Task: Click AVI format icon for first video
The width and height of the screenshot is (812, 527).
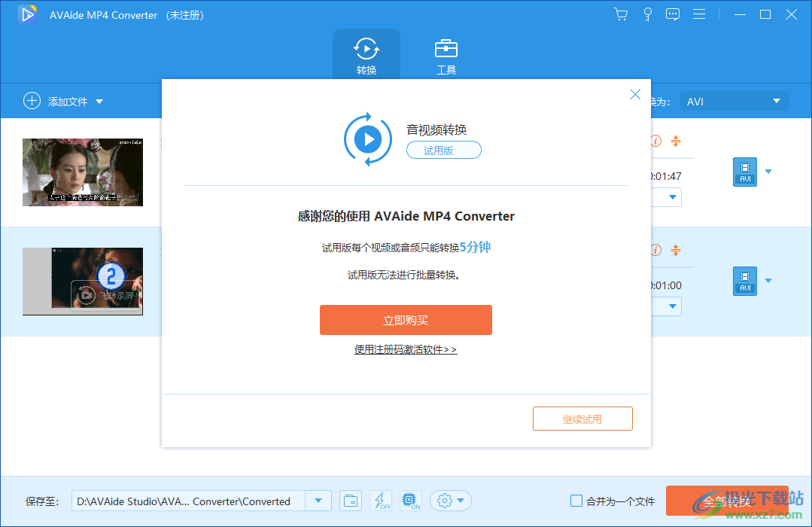Action: point(745,172)
